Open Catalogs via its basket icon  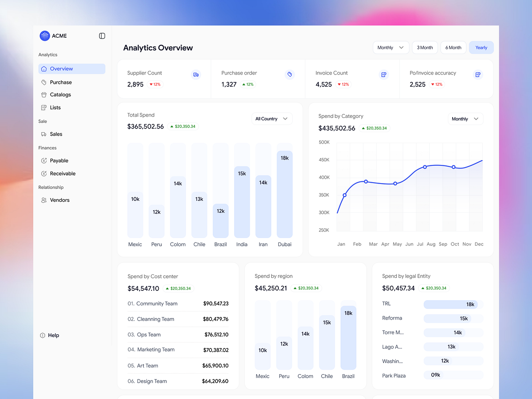tap(44, 94)
